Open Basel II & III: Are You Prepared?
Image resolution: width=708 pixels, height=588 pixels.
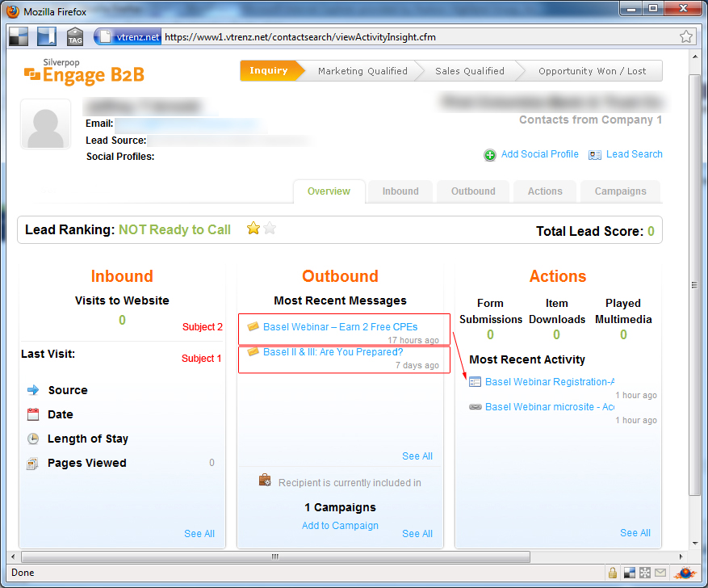coord(333,352)
